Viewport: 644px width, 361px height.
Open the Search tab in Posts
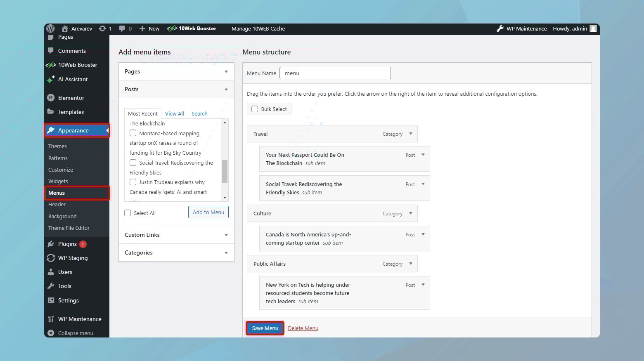click(199, 113)
